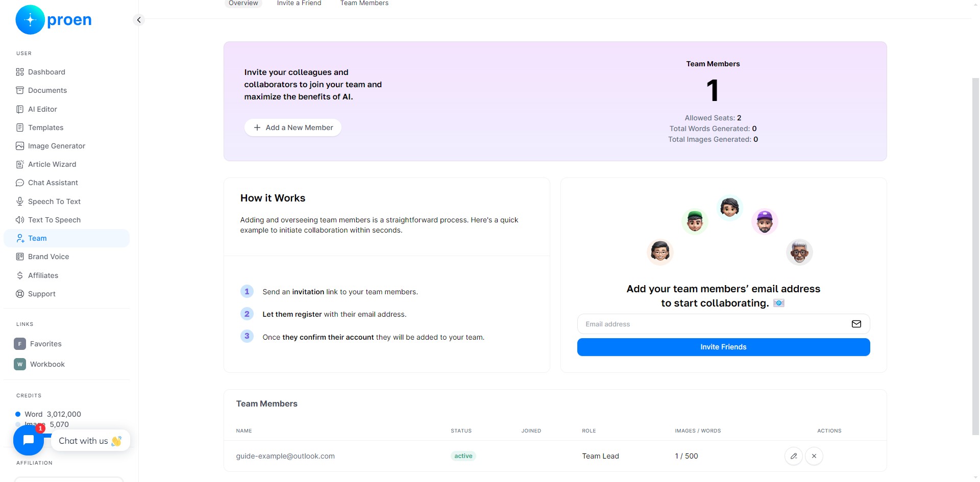Focus the Email address input field
Image resolution: width=980 pixels, height=482 pixels.
coord(723,324)
